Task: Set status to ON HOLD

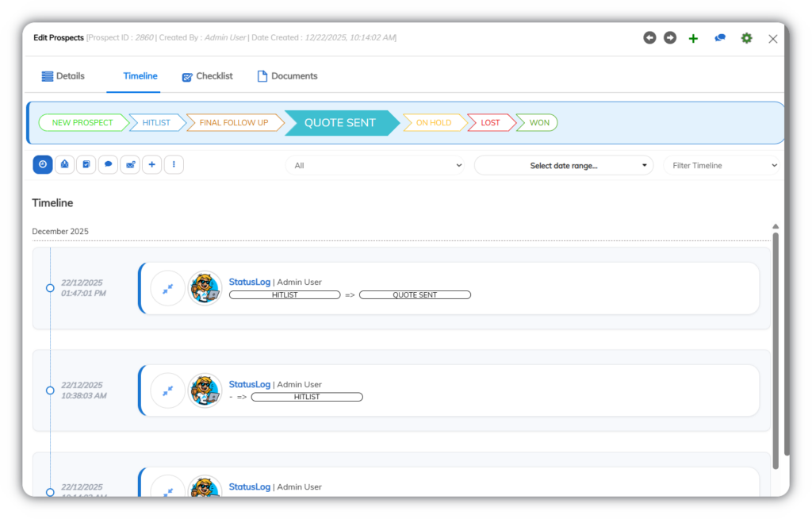Action: point(434,123)
